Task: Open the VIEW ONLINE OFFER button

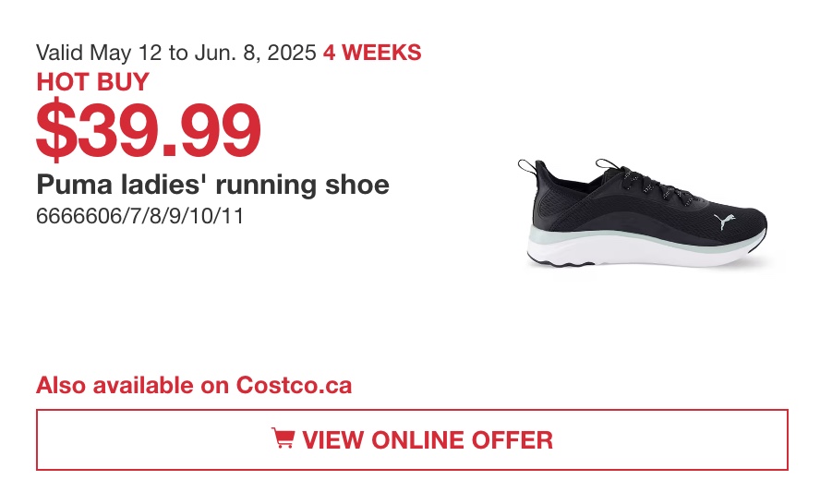Action: pos(412,439)
